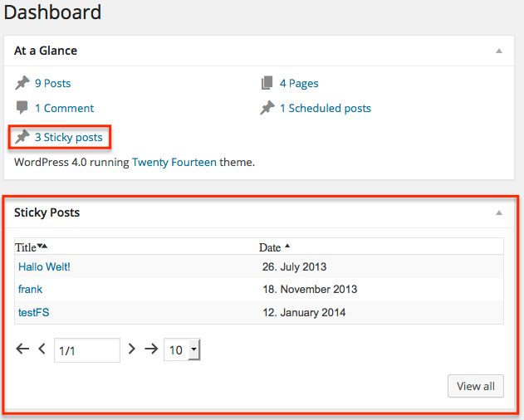Screen dimensions: 524x420
Task: Open the 'testFS' post link
Action: pos(35,313)
